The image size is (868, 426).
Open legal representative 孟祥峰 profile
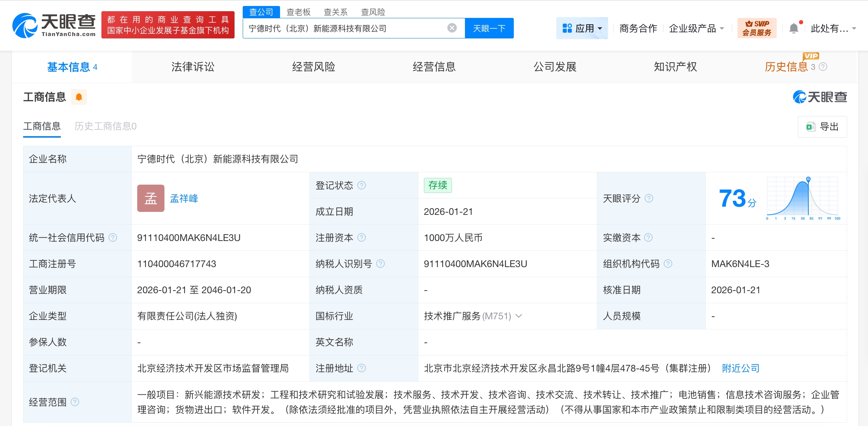click(183, 198)
